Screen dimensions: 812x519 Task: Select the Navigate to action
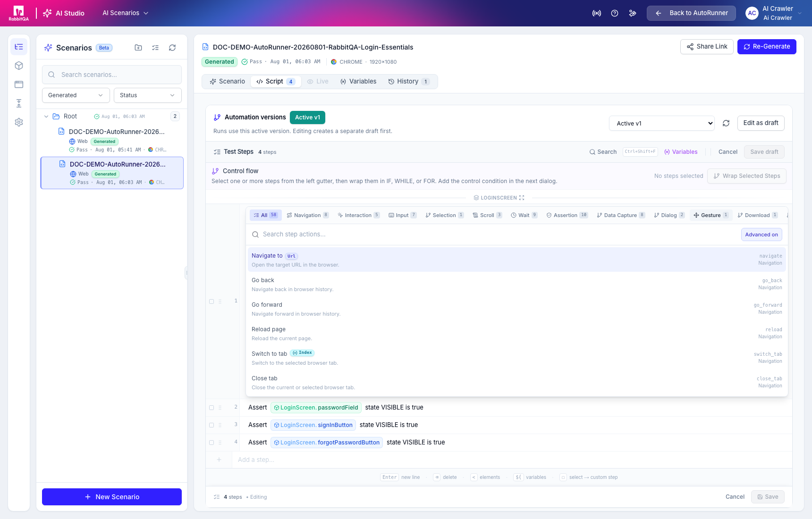click(x=516, y=259)
